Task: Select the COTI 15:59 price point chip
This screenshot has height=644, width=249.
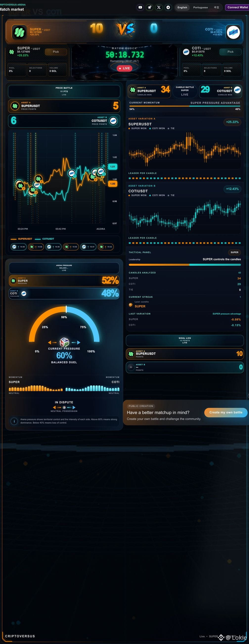Action: [x=19, y=247]
